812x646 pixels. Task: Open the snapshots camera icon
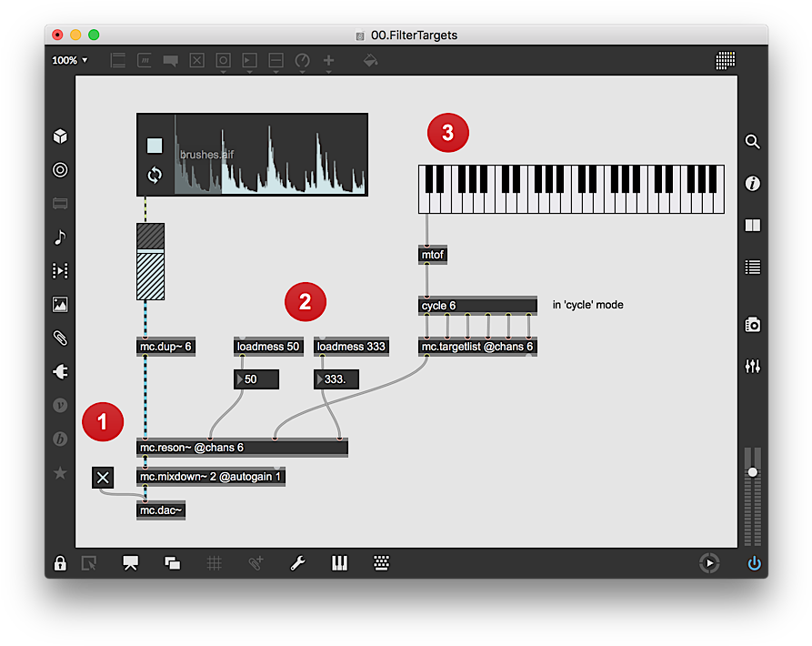(752, 325)
